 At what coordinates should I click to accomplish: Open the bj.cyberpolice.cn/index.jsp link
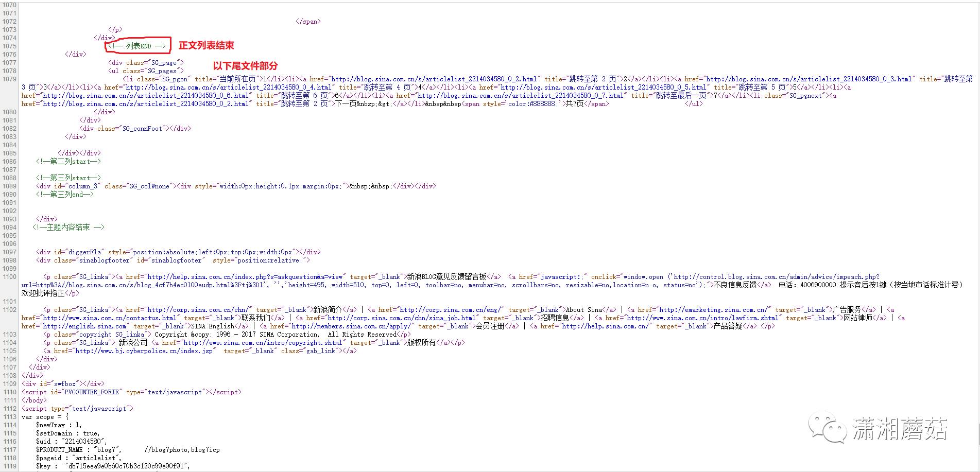click(x=144, y=351)
